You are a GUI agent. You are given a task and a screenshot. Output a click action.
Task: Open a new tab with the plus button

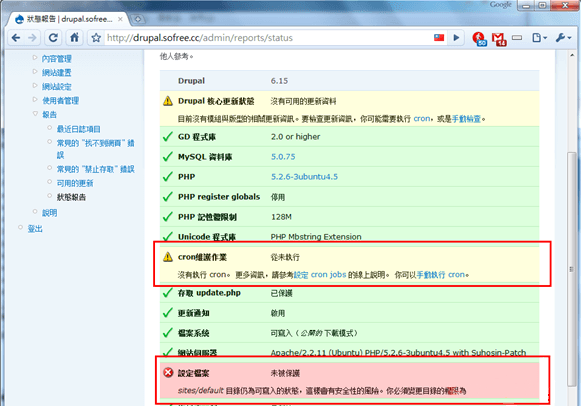138,19
